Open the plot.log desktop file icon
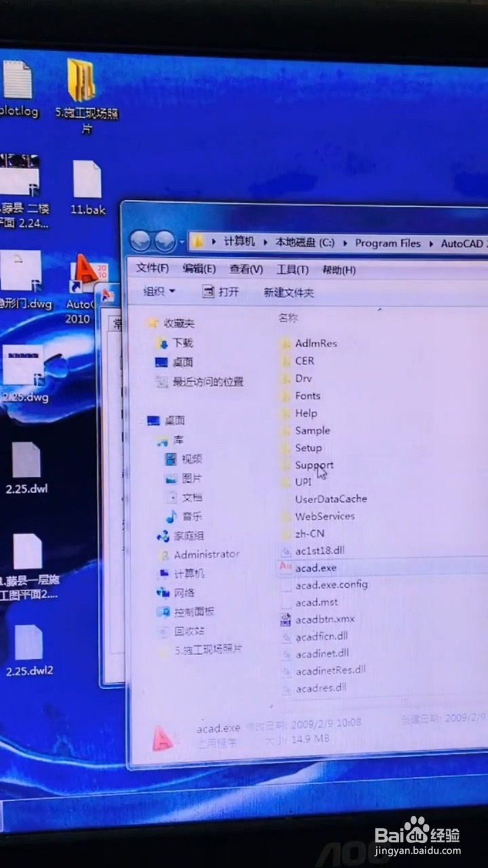Viewport: 488px width, 868px height. tap(18, 90)
